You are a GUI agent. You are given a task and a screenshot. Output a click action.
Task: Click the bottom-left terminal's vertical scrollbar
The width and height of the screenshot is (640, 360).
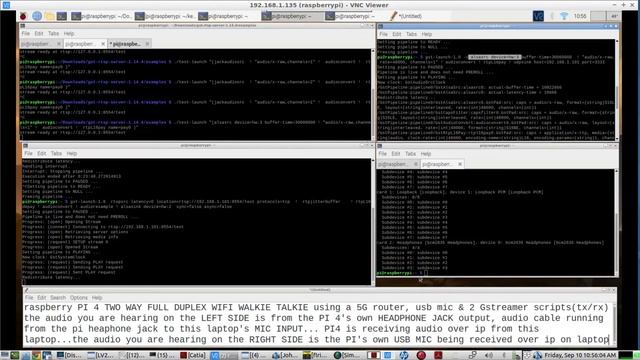pyautogui.click(x=373, y=222)
